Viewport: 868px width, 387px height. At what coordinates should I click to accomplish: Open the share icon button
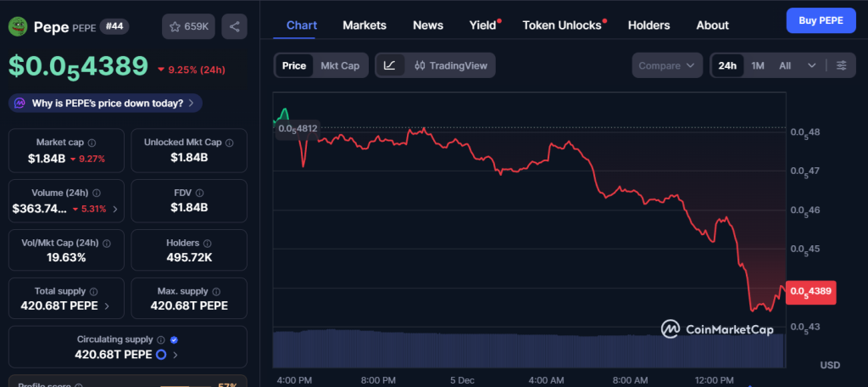234,26
